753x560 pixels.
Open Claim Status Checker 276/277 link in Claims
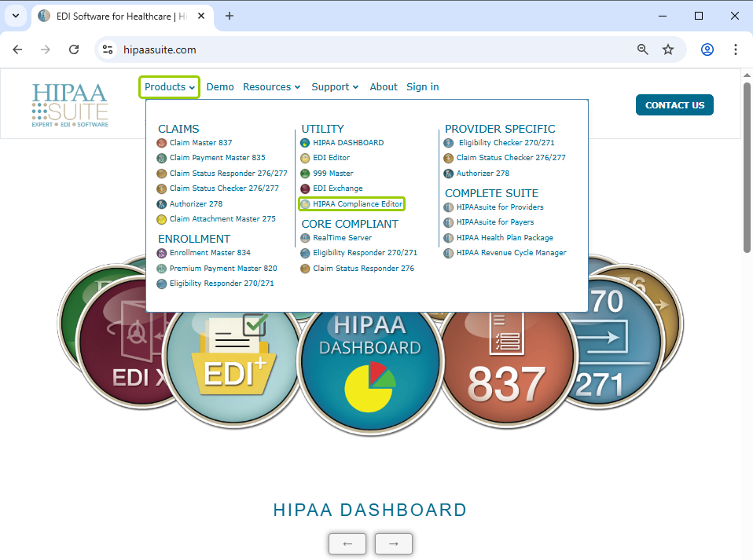tap(224, 188)
